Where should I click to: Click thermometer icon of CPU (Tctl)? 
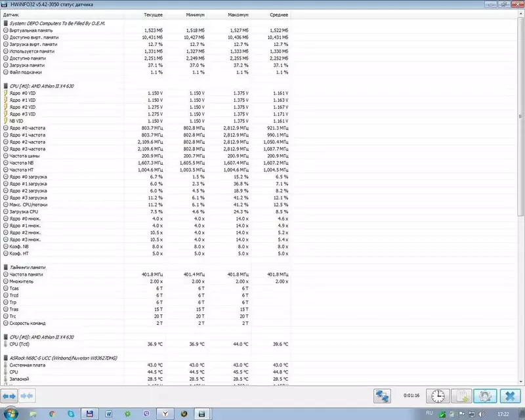[x=5, y=344]
